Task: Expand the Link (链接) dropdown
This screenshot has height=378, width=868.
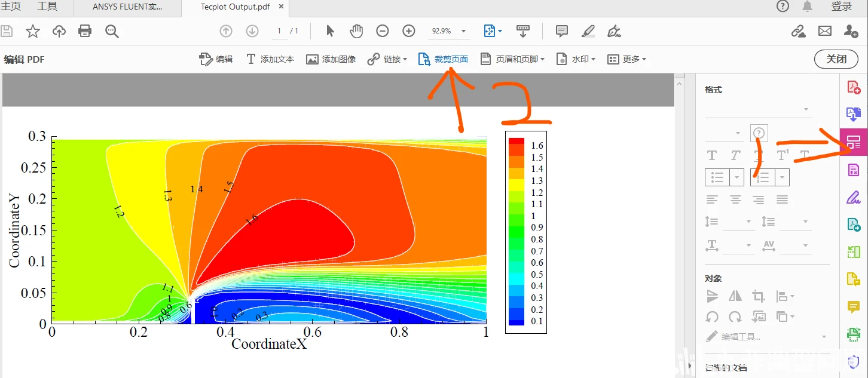Action: pyautogui.click(x=387, y=59)
